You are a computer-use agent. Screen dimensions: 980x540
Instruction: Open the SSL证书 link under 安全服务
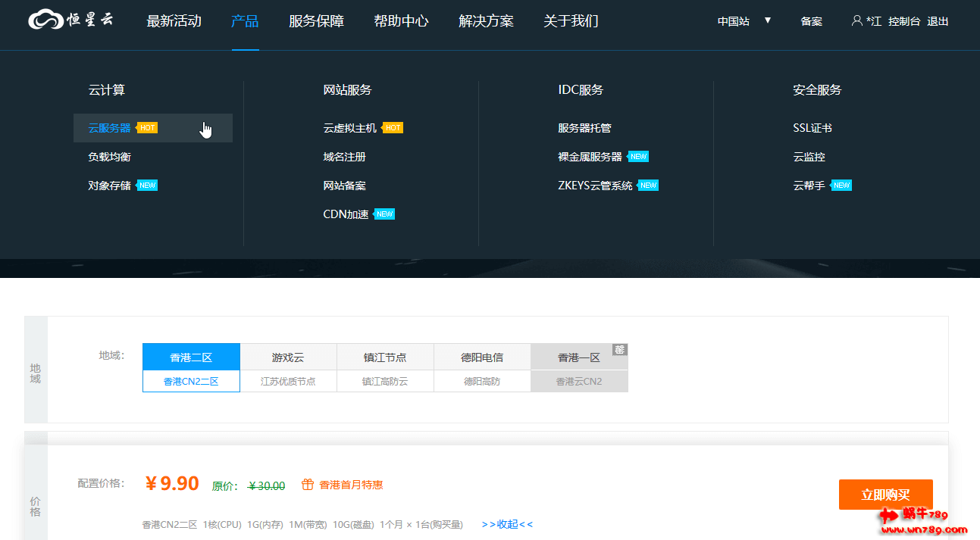812,128
